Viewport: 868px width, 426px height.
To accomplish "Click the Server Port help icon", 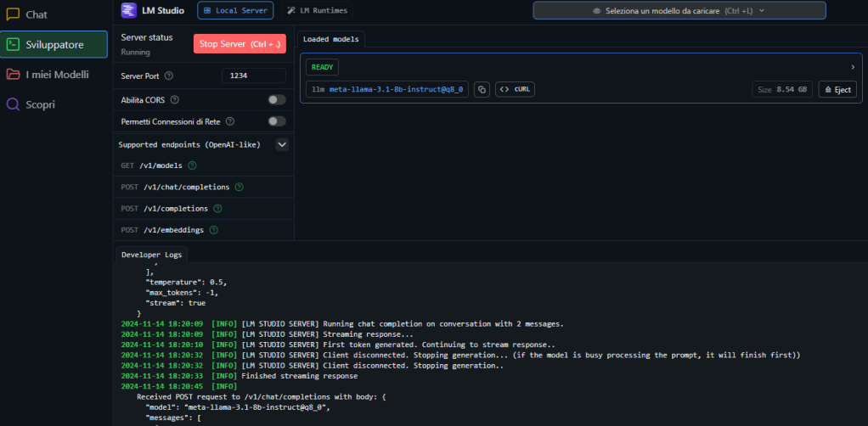I will 168,76.
